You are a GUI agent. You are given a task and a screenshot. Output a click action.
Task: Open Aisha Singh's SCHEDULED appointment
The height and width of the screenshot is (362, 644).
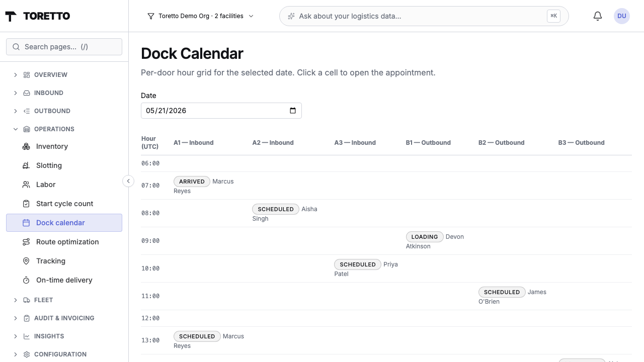click(x=285, y=214)
